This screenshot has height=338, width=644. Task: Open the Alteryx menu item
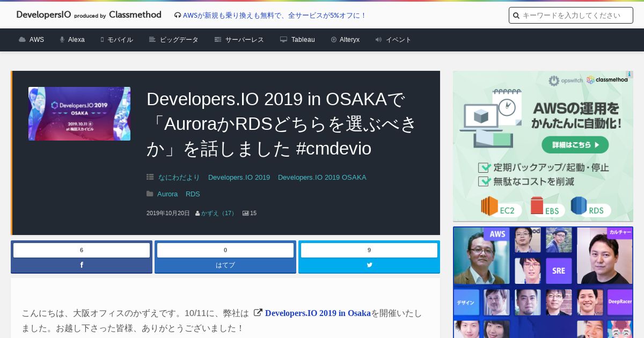(349, 40)
